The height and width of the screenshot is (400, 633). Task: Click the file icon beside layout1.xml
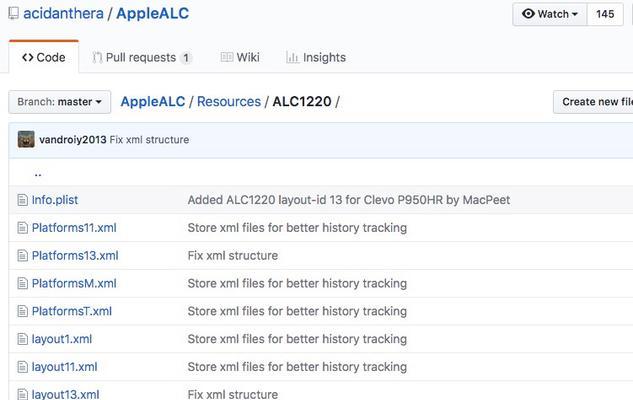click(x=22, y=339)
